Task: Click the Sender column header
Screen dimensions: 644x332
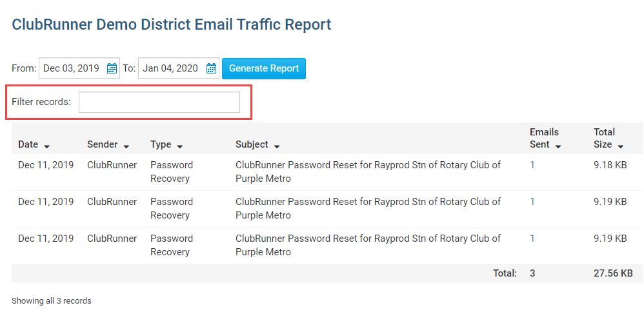Action: click(x=103, y=145)
